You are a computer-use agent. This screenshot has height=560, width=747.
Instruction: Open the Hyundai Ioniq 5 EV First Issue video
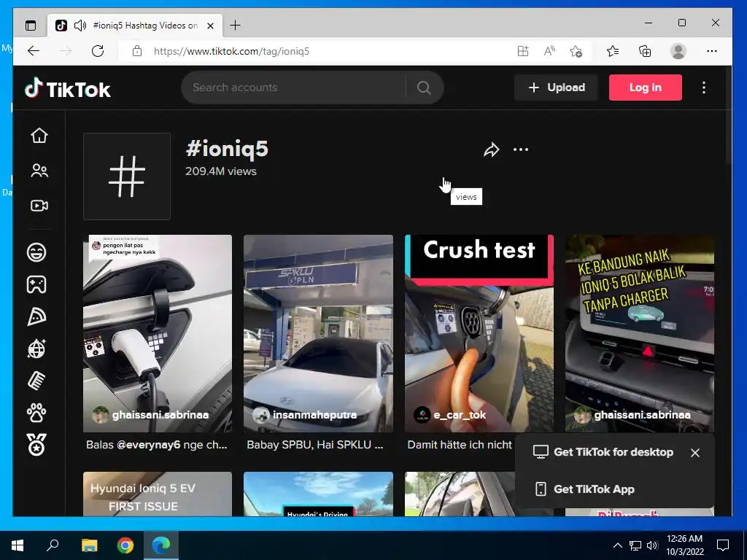click(x=158, y=494)
